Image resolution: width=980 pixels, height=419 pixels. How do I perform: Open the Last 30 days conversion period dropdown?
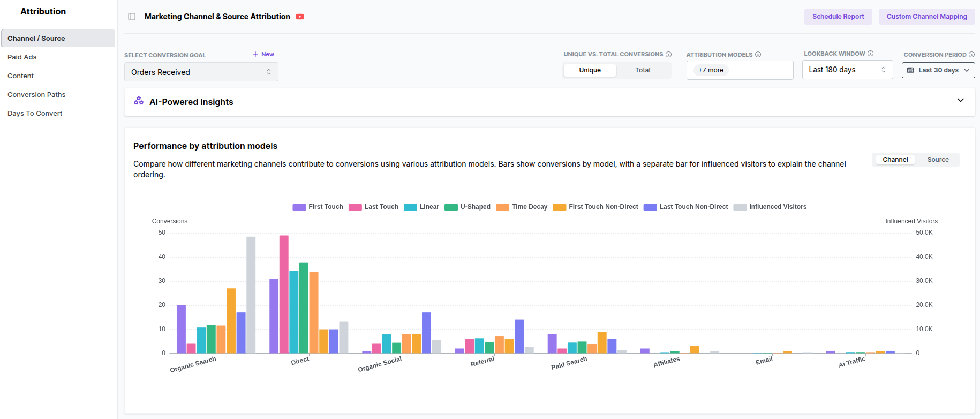[938, 70]
